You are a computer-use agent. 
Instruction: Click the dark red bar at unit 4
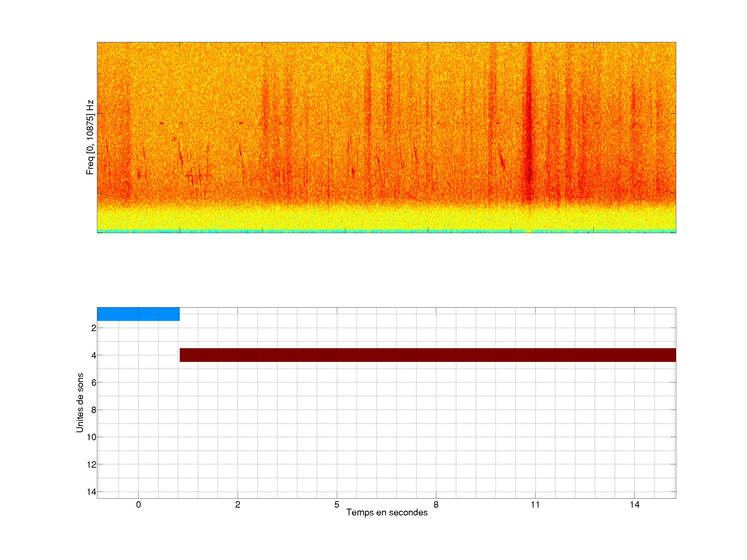[x=427, y=355]
